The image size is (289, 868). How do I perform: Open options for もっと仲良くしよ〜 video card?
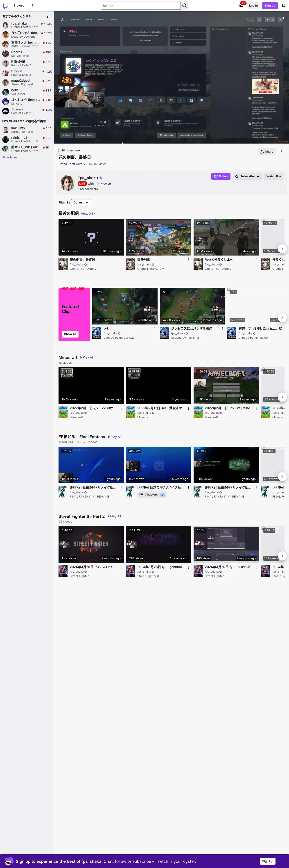coord(256,260)
